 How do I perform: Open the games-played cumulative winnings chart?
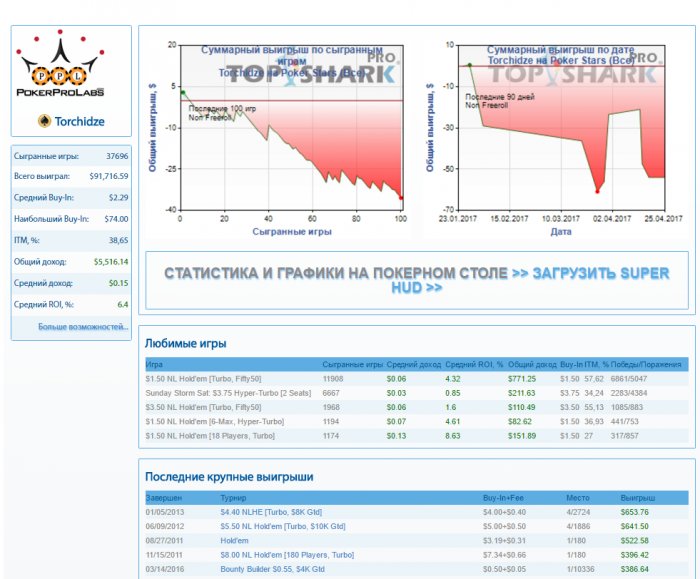pyautogui.click(x=278, y=137)
